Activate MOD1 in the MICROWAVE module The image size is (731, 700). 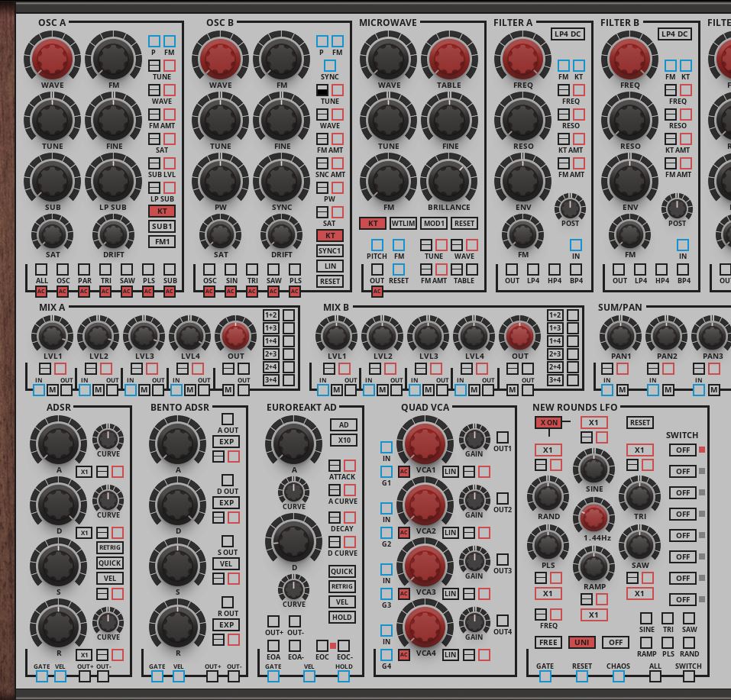tap(433, 224)
